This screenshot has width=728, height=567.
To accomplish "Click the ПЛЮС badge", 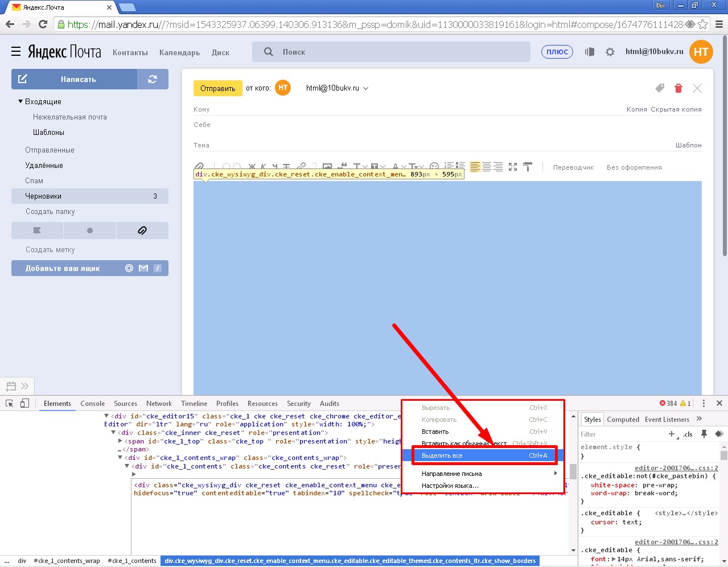I will coord(557,52).
